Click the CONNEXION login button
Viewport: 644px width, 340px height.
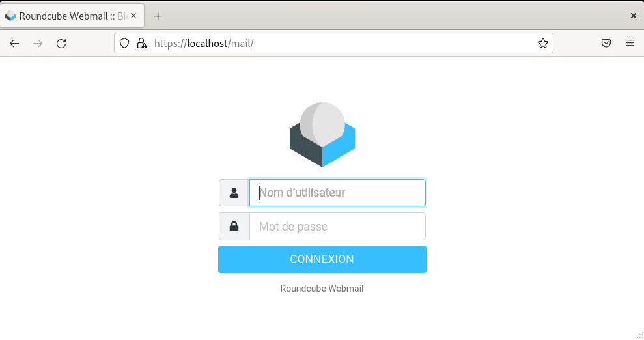(322, 259)
